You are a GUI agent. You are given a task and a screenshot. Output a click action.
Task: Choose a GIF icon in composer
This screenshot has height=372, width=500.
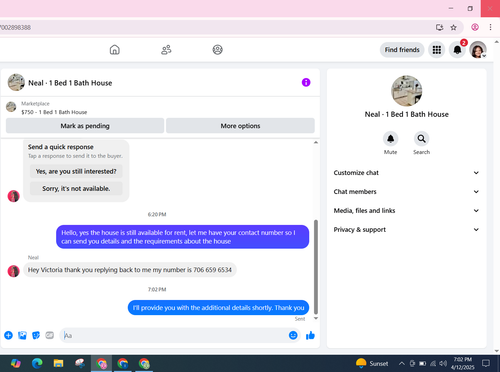click(x=50, y=335)
